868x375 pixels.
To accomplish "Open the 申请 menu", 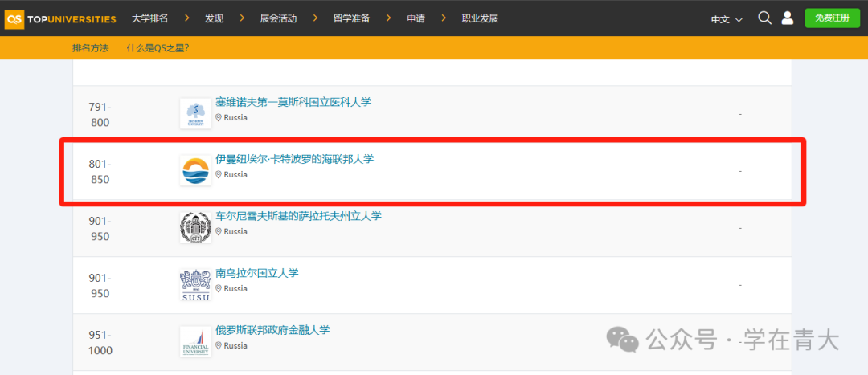I will 416,18.
